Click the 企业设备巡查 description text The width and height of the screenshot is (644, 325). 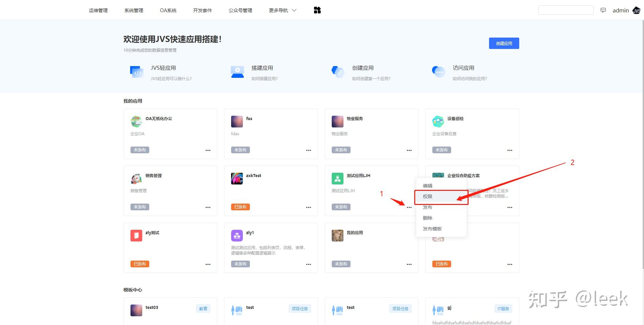pyautogui.click(x=444, y=134)
